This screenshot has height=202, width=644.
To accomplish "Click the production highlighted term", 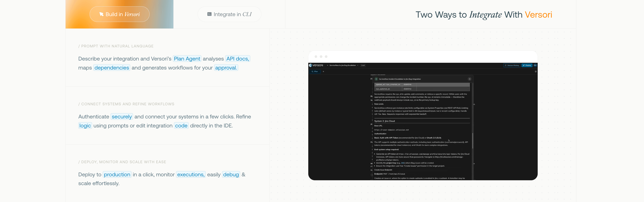I will (x=117, y=175).
